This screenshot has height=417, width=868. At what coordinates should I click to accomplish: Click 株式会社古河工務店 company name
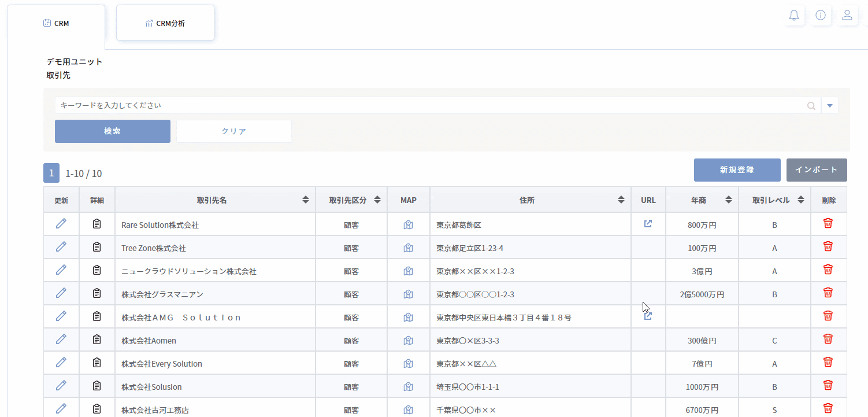(155, 410)
